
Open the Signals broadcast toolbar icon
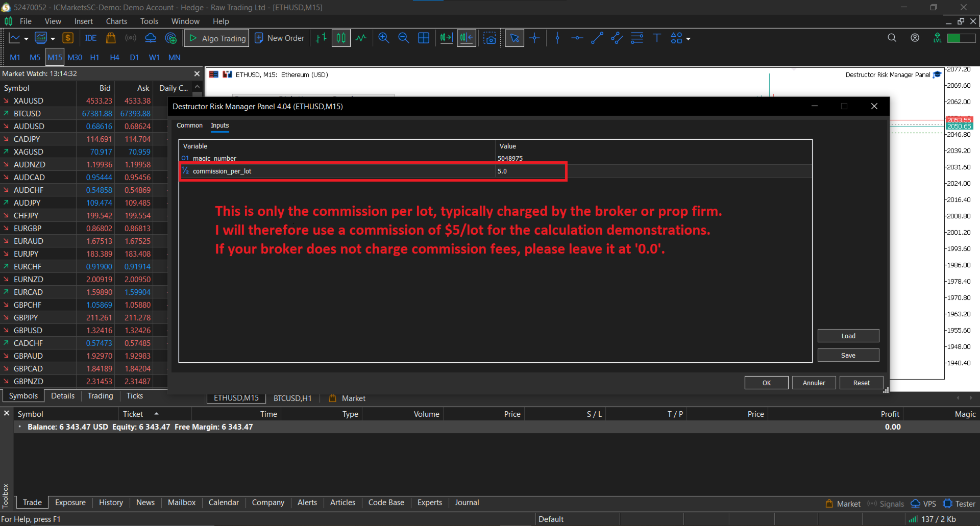[131, 38]
